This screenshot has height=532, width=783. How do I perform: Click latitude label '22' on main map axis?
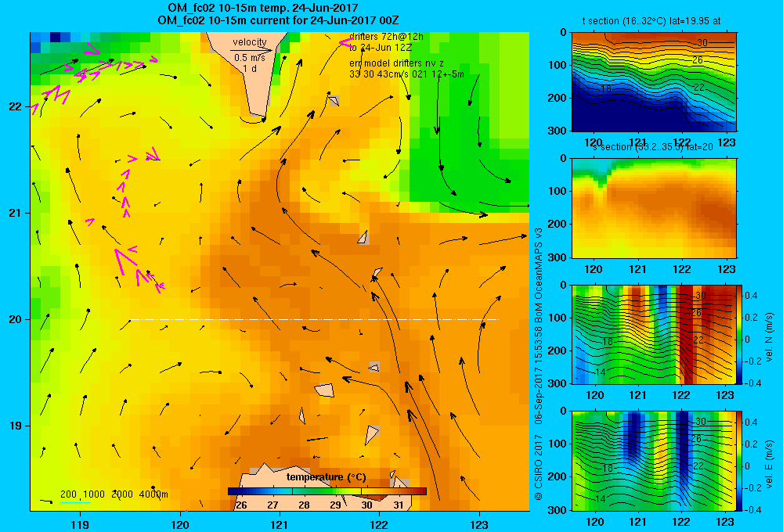15,107
